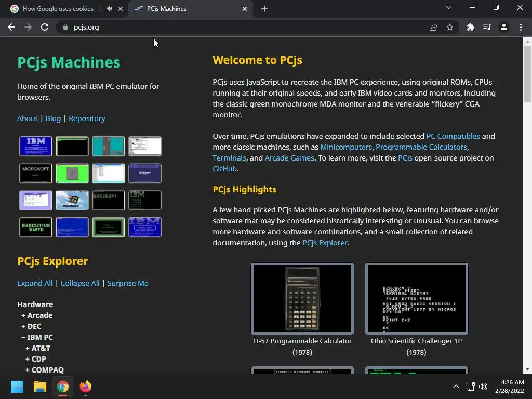
Task: Open Chrome three-dot menu
Action: [x=521, y=27]
